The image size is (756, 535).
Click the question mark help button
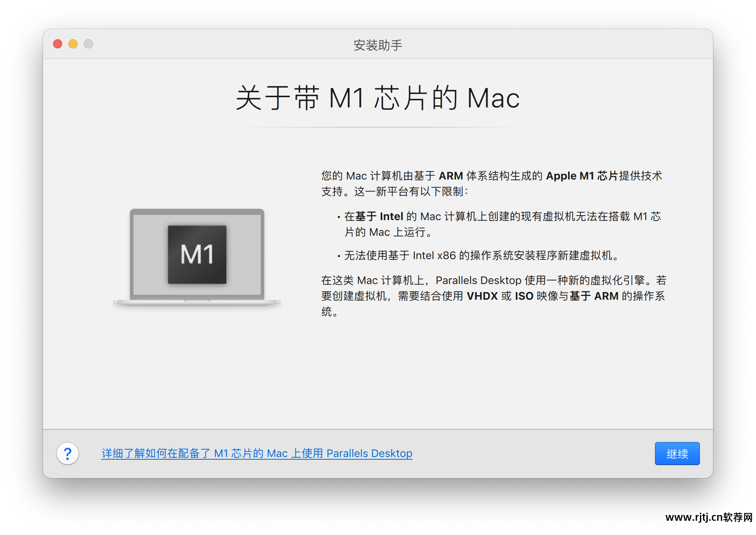tap(68, 454)
